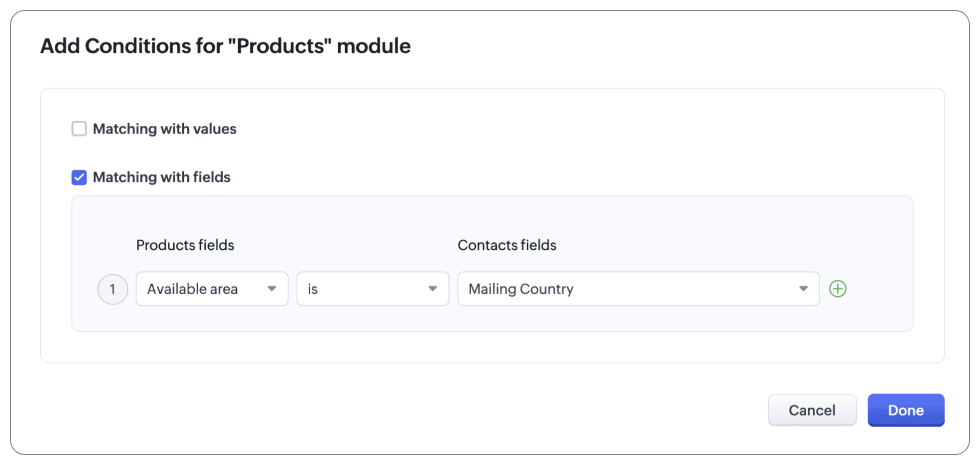This screenshot has height=465, width=980.
Task: Click the Add Conditions dialog title
Action: [x=225, y=46]
